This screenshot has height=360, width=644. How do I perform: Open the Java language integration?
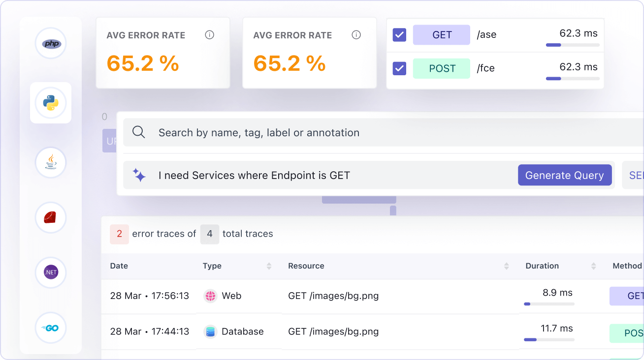(x=50, y=162)
